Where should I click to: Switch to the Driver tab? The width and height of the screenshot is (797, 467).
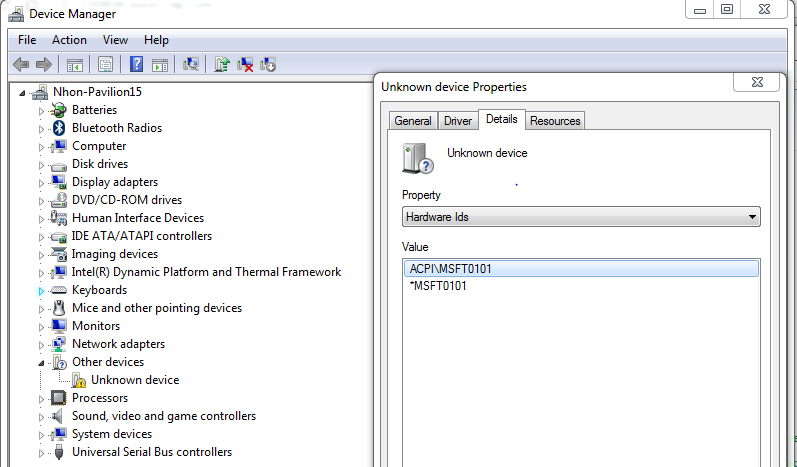point(457,121)
